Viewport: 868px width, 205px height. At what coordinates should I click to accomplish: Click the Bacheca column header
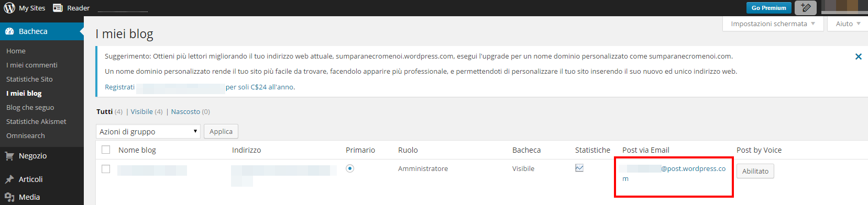[526, 150]
